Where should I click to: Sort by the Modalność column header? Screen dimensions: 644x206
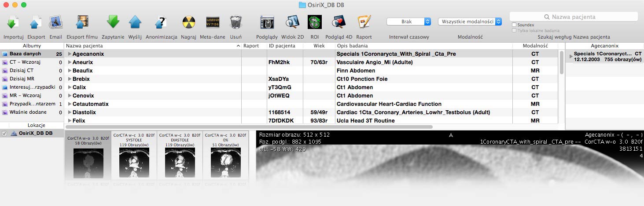tap(535, 46)
